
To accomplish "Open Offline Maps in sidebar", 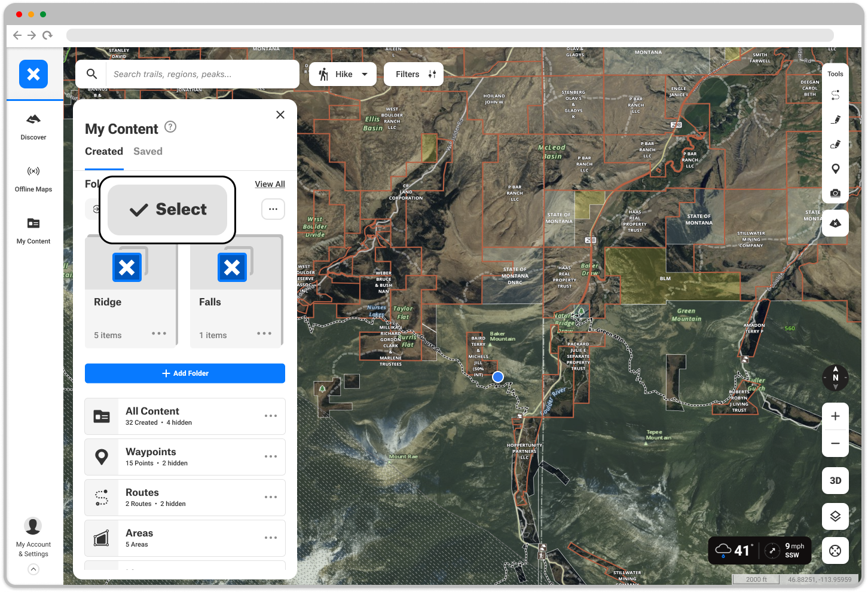I will (x=33, y=179).
